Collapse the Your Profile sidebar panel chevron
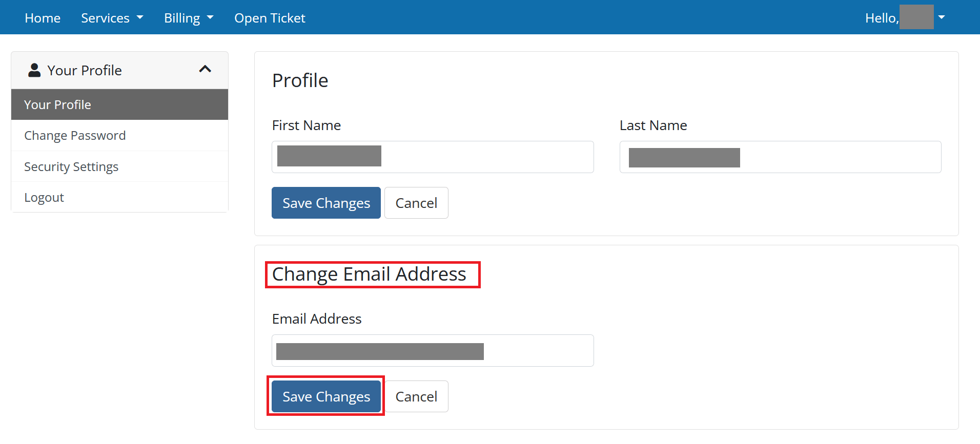The width and height of the screenshot is (980, 444). pos(205,69)
